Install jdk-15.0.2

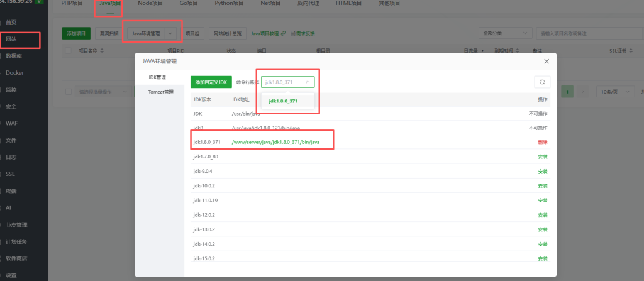(x=543, y=259)
